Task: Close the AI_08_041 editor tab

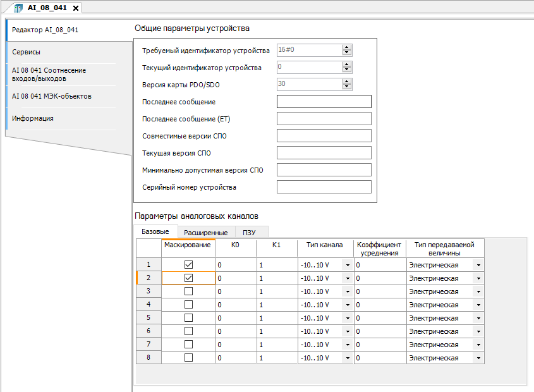Action: (76, 8)
